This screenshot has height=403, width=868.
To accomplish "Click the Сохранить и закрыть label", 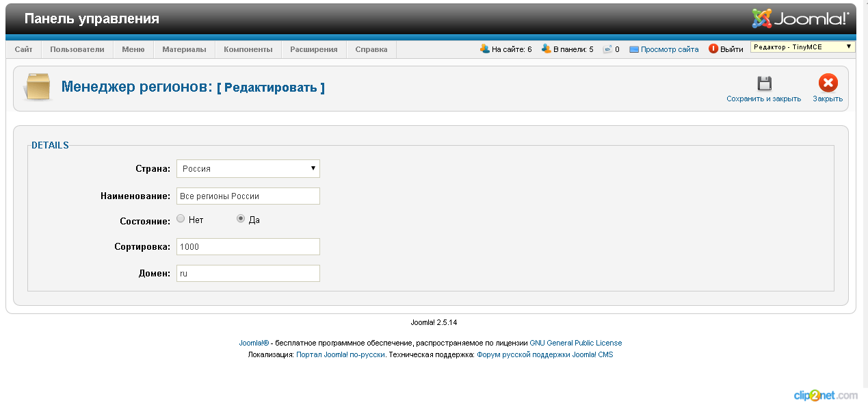I will (764, 99).
